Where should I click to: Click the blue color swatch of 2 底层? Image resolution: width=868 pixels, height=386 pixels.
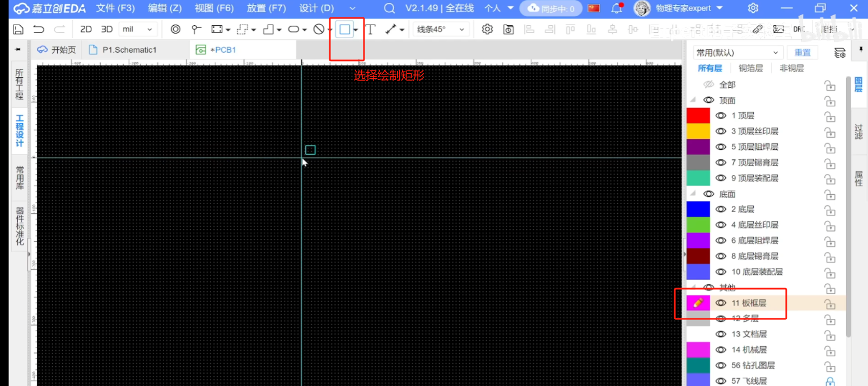click(x=698, y=209)
